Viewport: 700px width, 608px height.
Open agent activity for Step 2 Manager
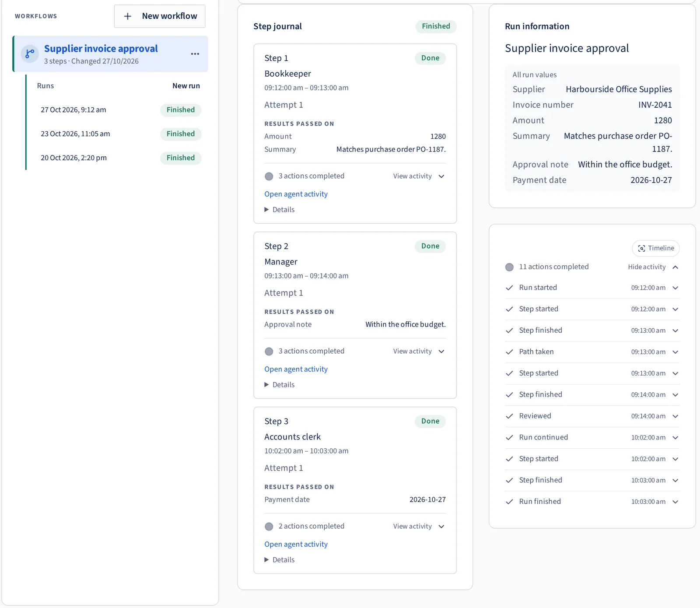[x=296, y=369]
